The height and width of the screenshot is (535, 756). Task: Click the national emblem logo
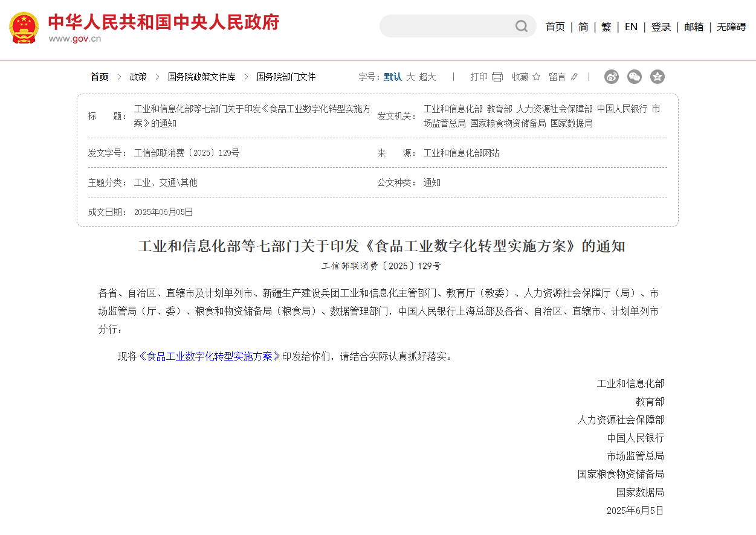coord(24,28)
